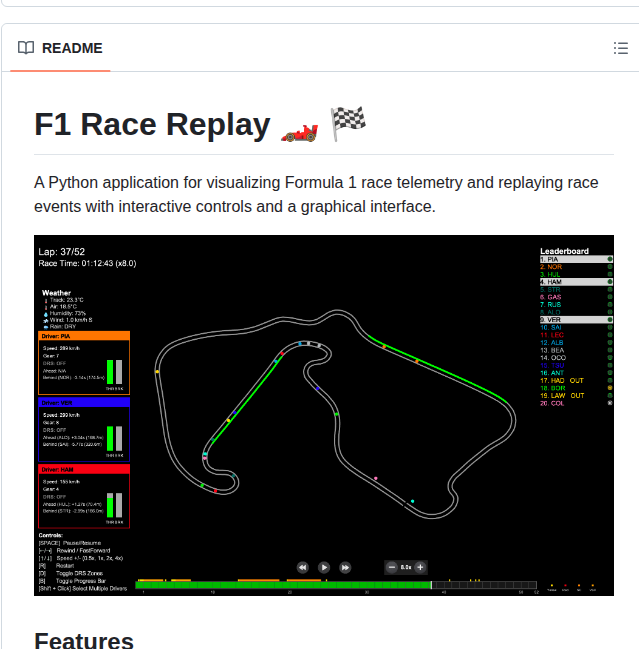Image resolution: width=639 pixels, height=649 pixels.
Task: Increase playback speed with plus button
Action: coord(420,567)
